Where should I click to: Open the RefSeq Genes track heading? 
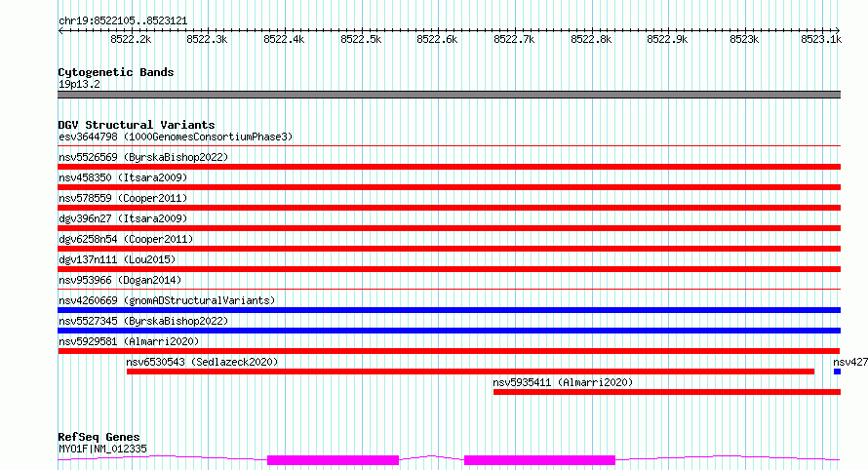[x=99, y=437]
